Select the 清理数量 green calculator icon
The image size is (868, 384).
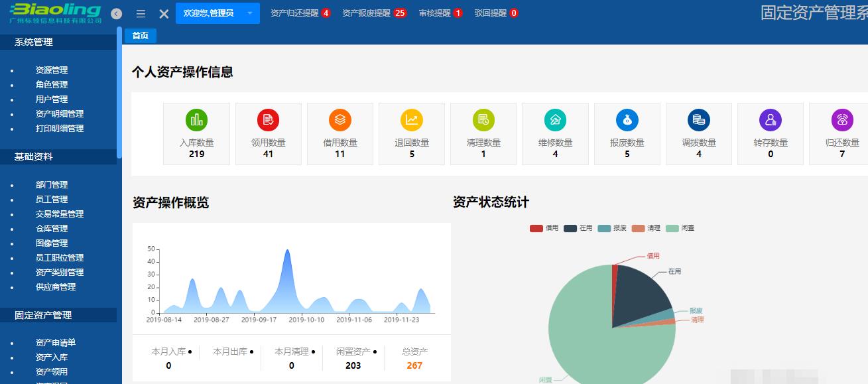point(483,121)
